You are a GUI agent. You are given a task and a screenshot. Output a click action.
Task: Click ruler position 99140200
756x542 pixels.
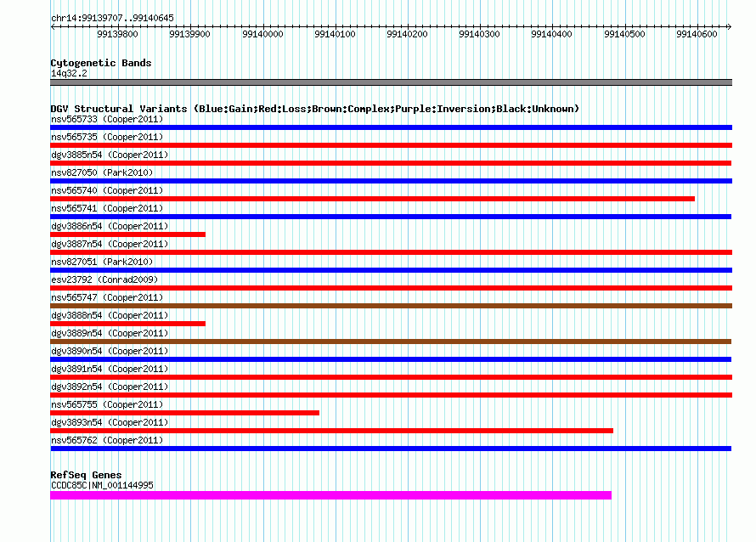(x=407, y=34)
